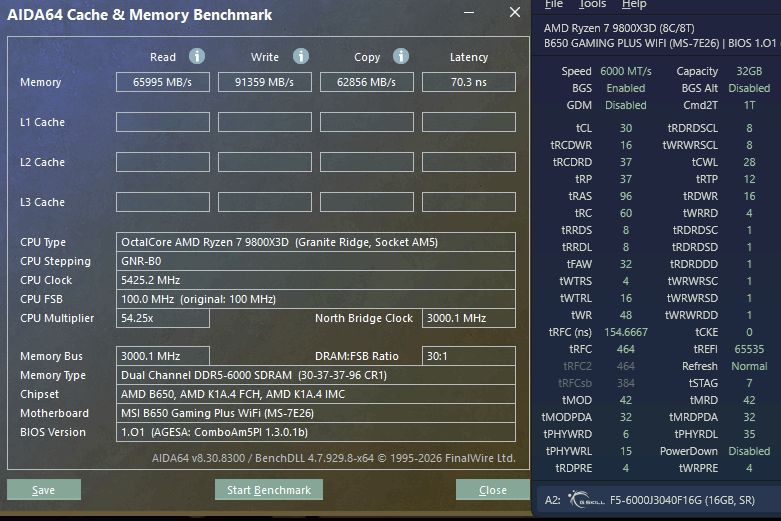Click the CPU Type value field
The height and width of the screenshot is (521, 781).
316,242
